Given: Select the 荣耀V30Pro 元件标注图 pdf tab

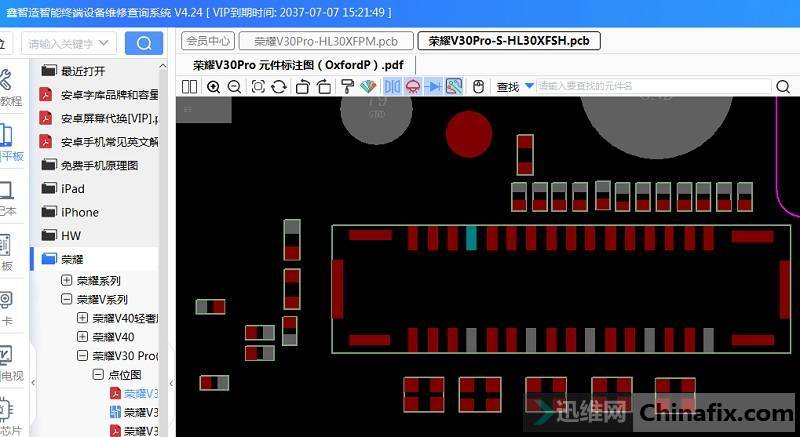Looking at the screenshot, I should [x=297, y=64].
